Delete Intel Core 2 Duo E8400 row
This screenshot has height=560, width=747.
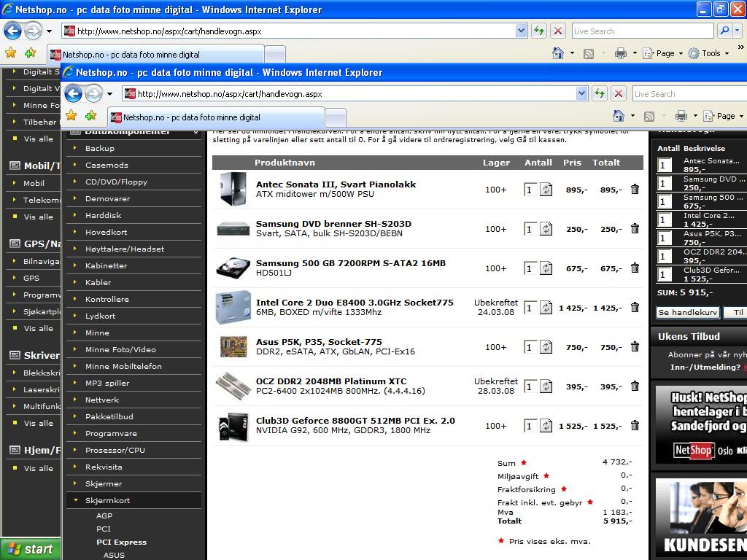click(635, 308)
